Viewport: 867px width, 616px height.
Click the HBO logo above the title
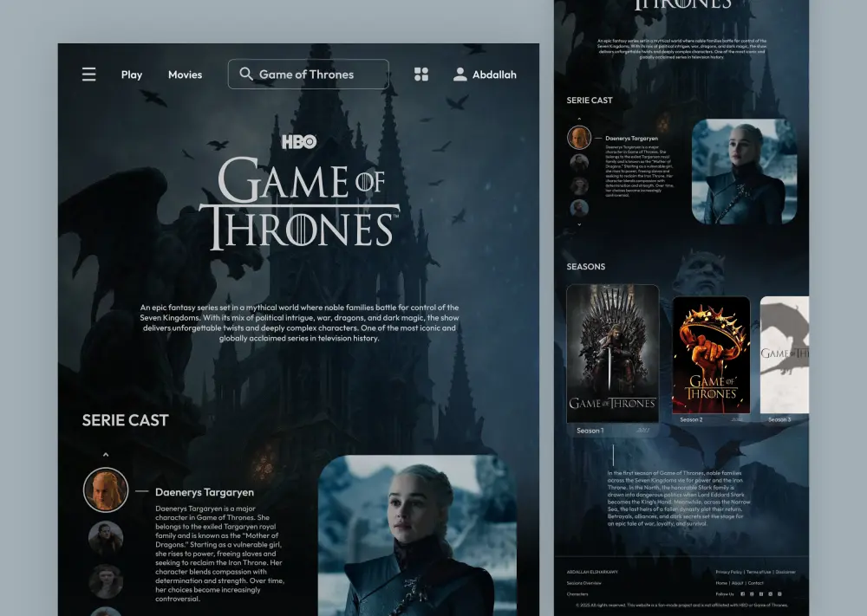click(299, 142)
